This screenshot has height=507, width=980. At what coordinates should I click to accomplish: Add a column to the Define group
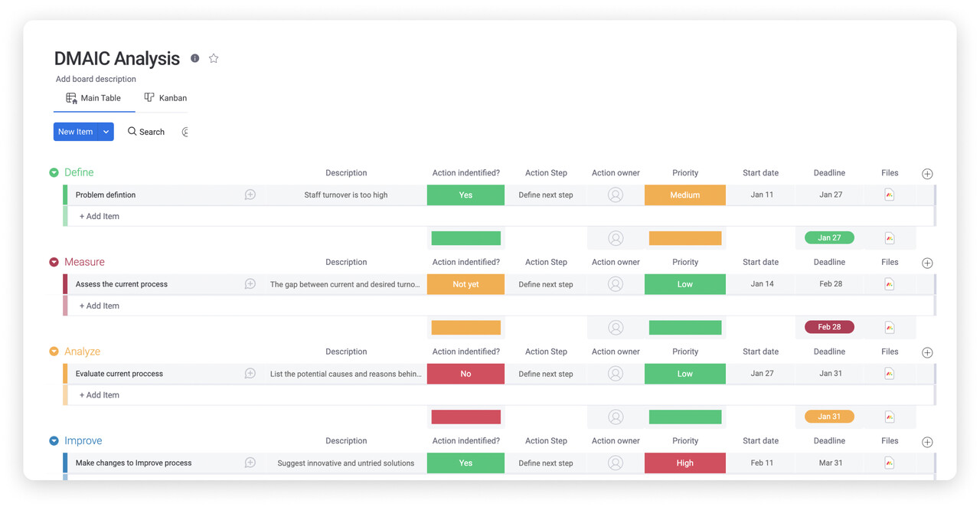(927, 174)
